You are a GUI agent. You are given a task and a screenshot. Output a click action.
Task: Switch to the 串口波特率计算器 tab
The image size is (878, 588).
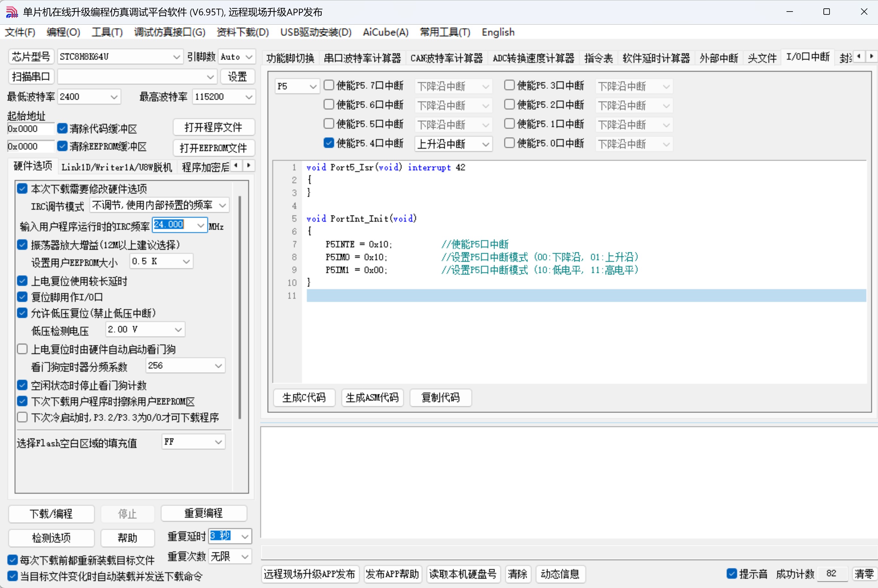click(x=362, y=58)
